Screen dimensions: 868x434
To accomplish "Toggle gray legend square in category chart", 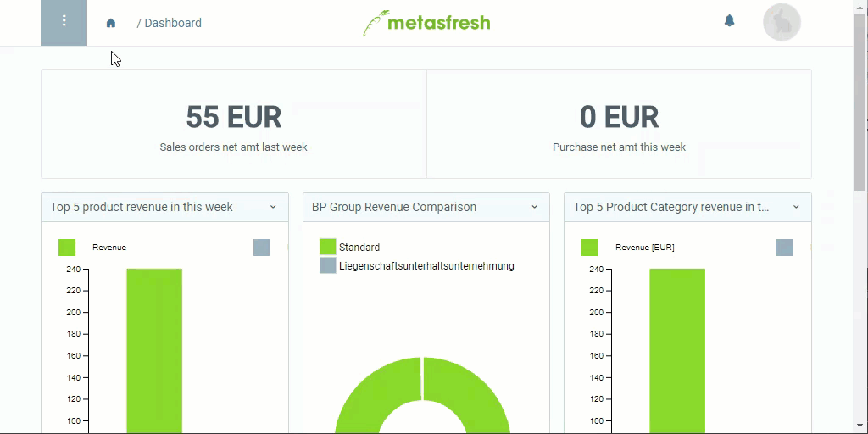I will [784, 248].
